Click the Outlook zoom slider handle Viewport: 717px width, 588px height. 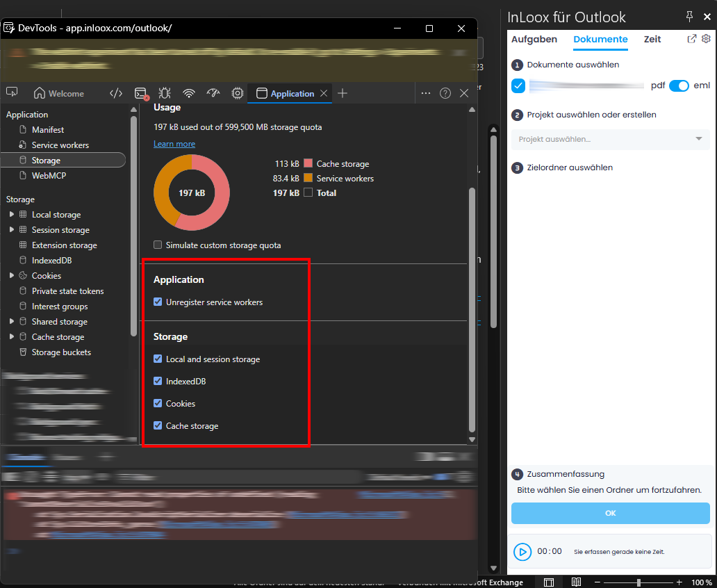click(x=638, y=582)
